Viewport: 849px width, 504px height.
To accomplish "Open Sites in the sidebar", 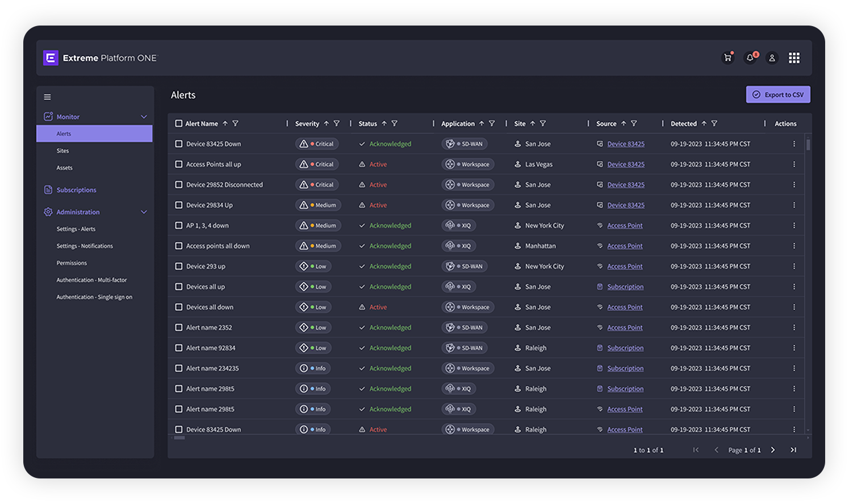I will (x=62, y=151).
